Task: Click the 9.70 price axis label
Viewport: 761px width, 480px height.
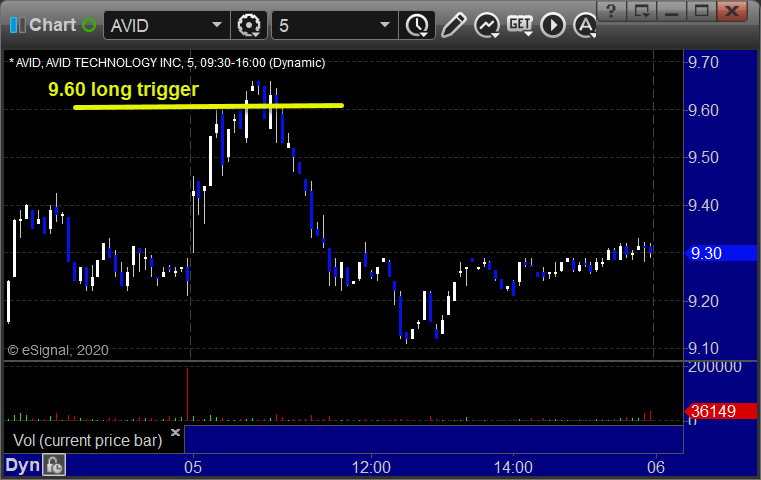Action: 703,62
